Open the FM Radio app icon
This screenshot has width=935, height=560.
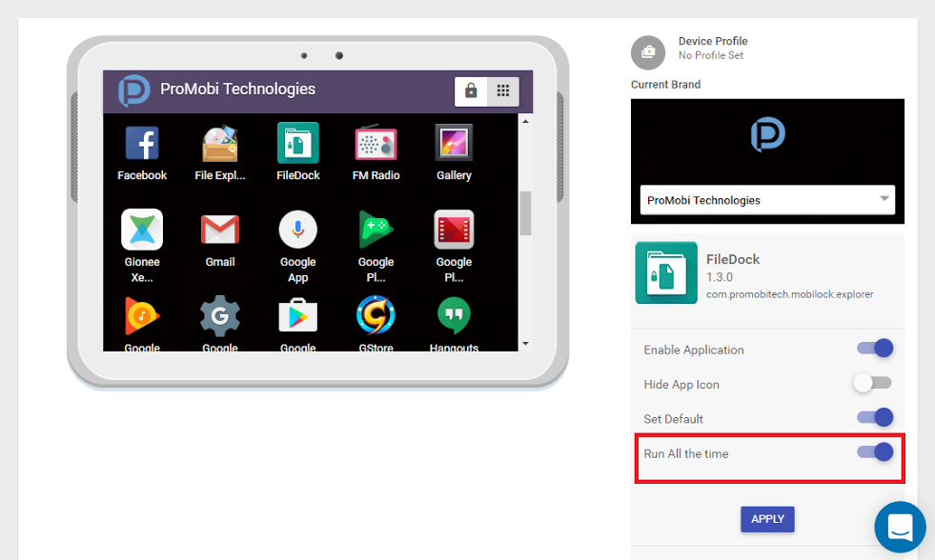pyautogui.click(x=376, y=143)
